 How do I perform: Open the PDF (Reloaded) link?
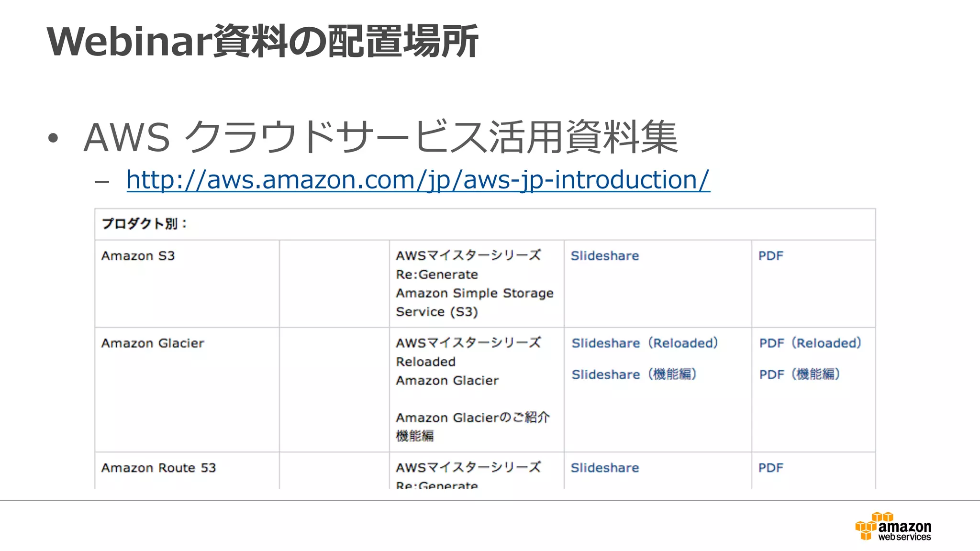[x=810, y=343]
